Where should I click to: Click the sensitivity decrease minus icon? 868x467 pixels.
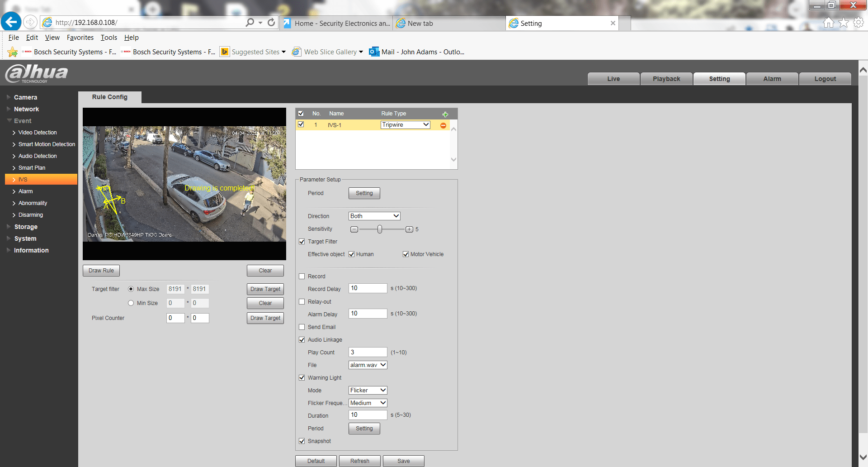point(354,229)
